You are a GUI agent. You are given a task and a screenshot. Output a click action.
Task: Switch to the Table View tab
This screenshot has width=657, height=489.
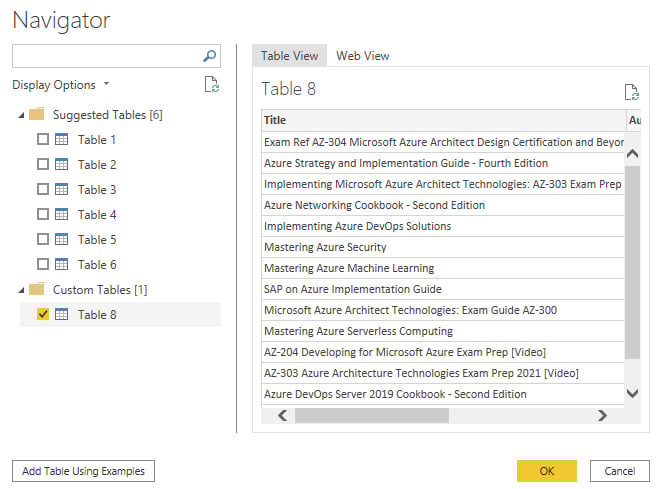click(x=290, y=56)
